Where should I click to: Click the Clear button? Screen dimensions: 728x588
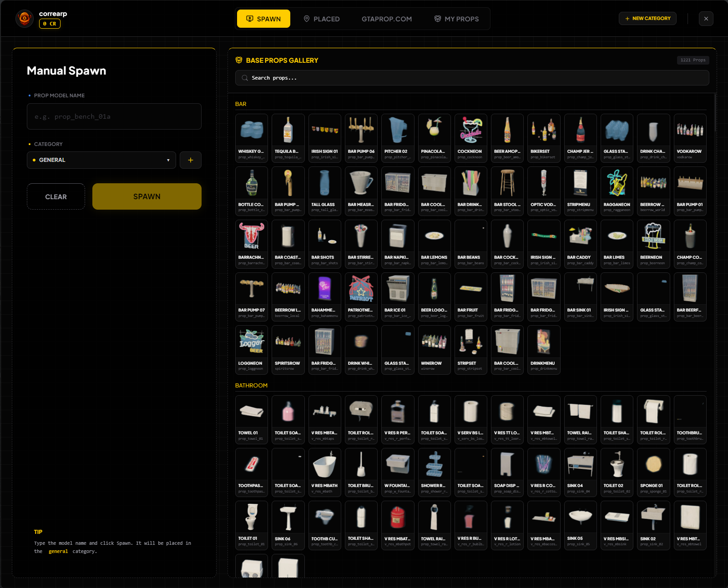tap(56, 196)
